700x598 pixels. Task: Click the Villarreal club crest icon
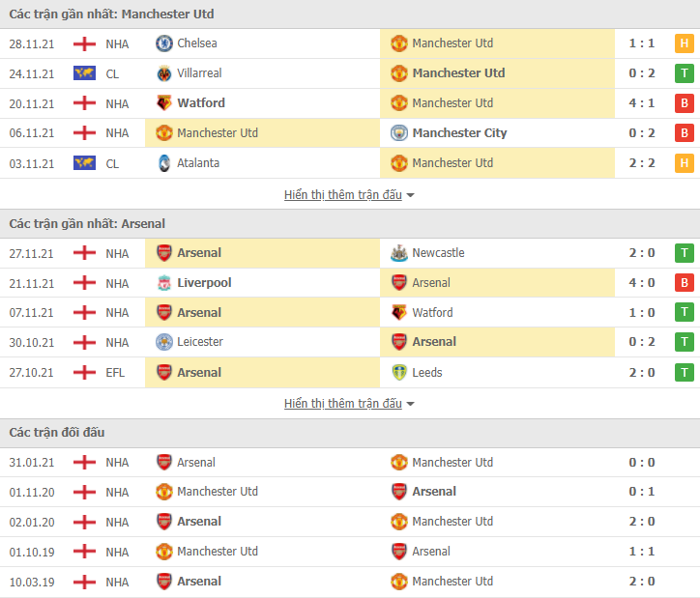click(x=163, y=73)
